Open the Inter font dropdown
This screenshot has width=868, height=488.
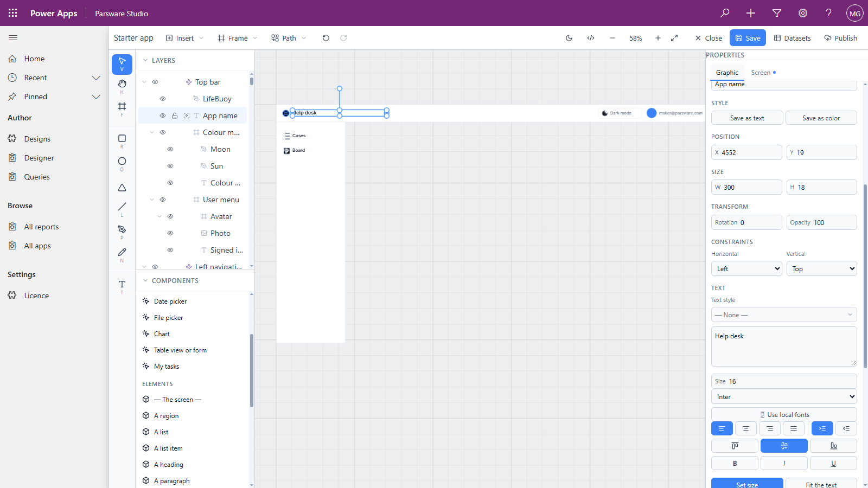tap(784, 396)
